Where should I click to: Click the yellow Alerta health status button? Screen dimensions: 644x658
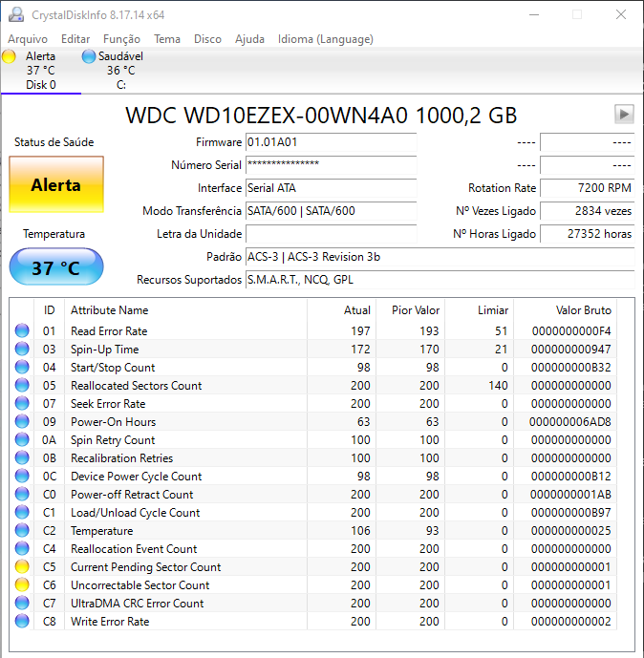pos(56,184)
